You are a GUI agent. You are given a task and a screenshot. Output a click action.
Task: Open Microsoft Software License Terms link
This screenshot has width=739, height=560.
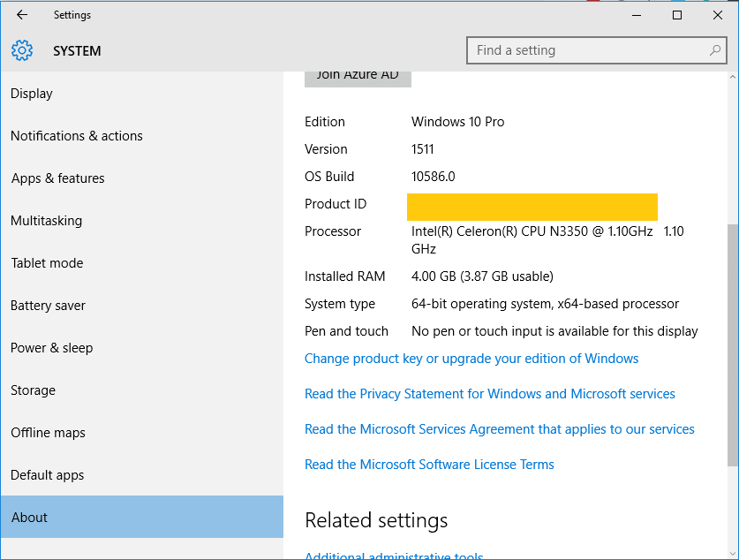(x=429, y=465)
